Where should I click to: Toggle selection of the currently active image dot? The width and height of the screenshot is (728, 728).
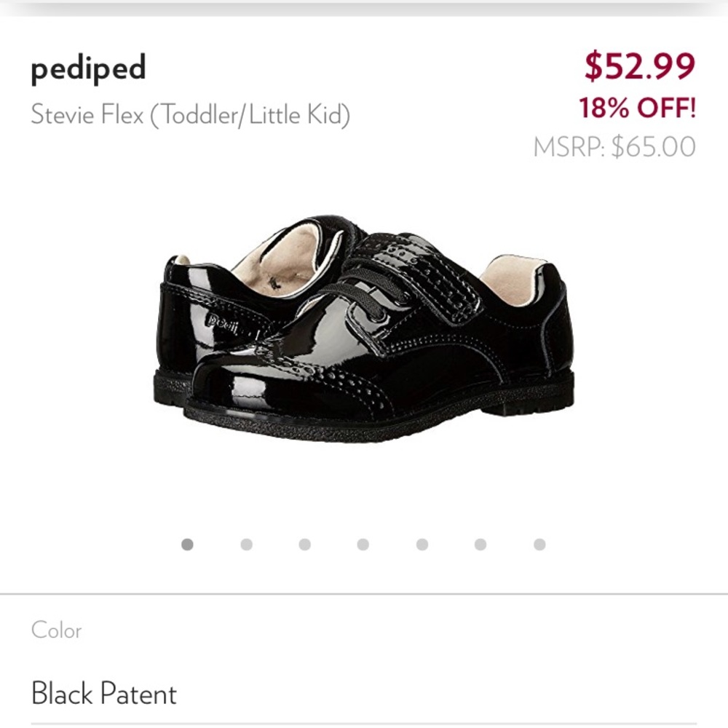(187, 543)
